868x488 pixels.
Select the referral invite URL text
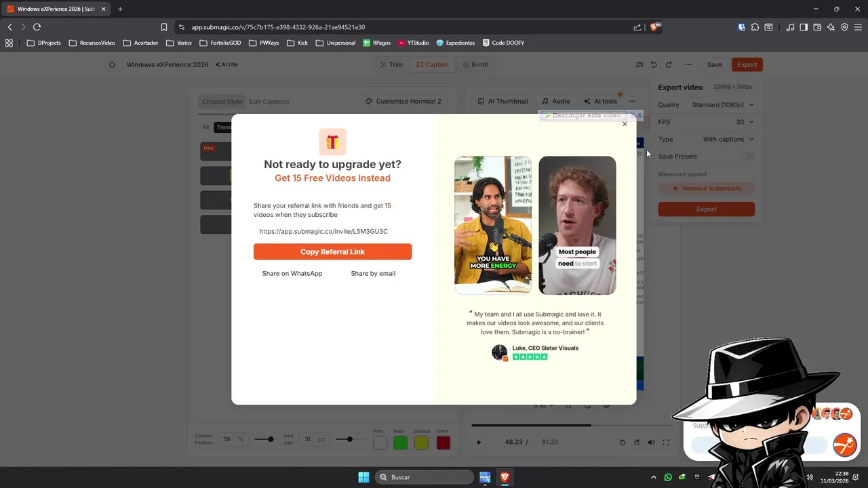323,231
